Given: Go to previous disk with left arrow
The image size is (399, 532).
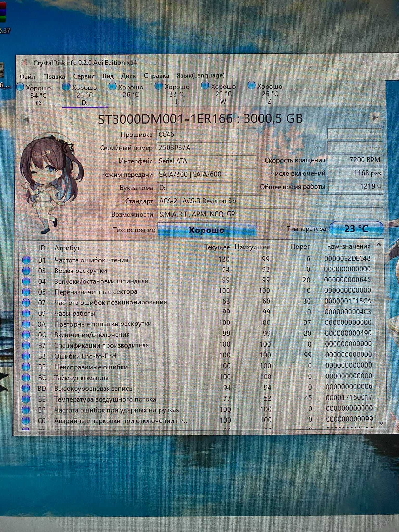Looking at the screenshot, I should coord(26,119).
